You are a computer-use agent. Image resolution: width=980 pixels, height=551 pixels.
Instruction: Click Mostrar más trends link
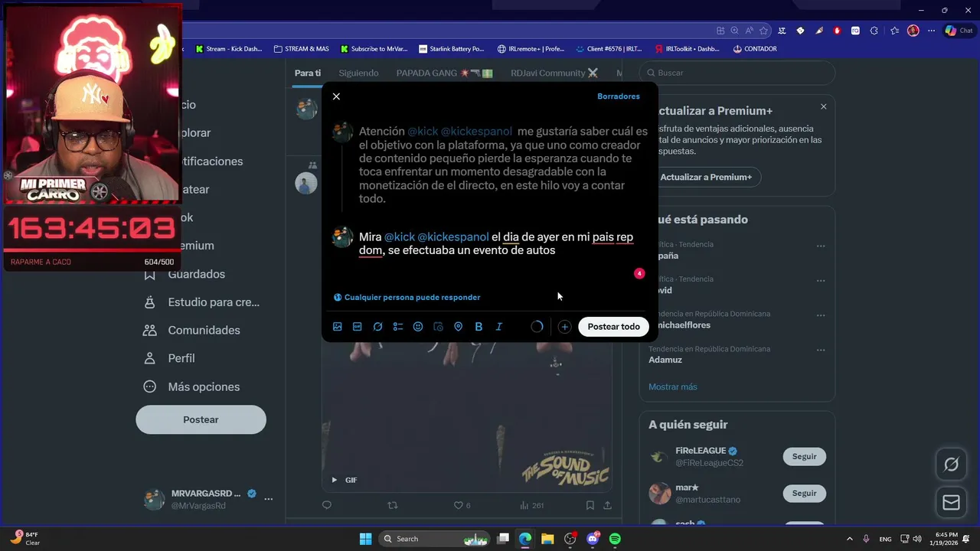point(673,386)
